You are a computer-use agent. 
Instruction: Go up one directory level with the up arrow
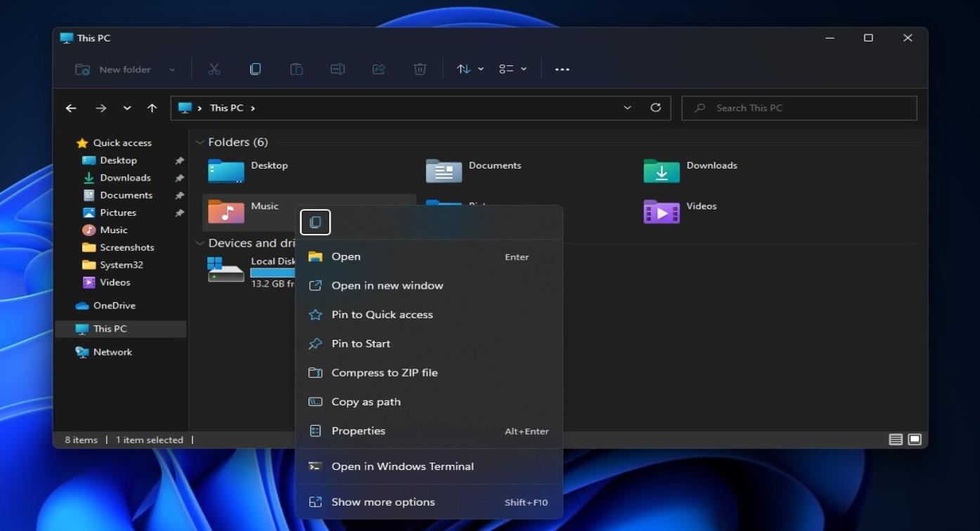tap(152, 108)
